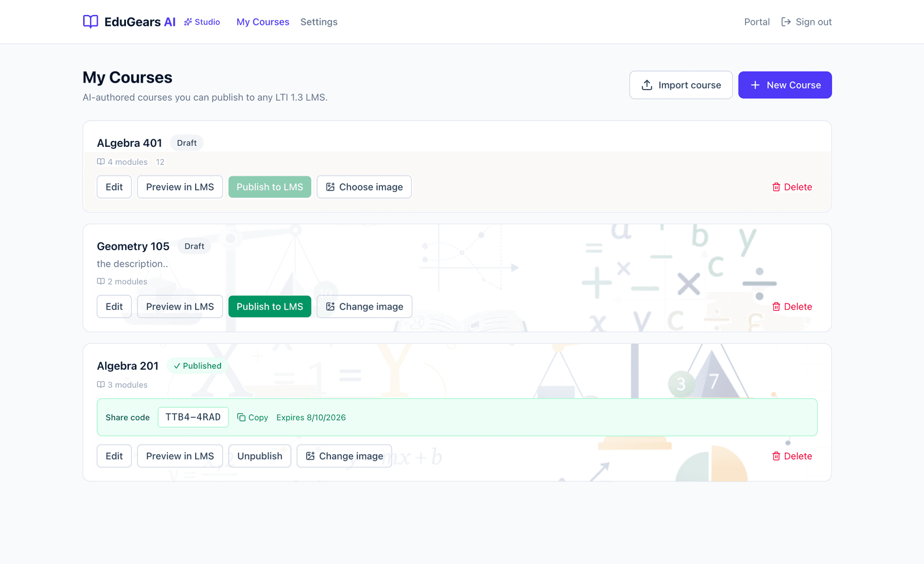Click the Sign out arrow icon
The height and width of the screenshot is (564, 924).
[786, 22]
